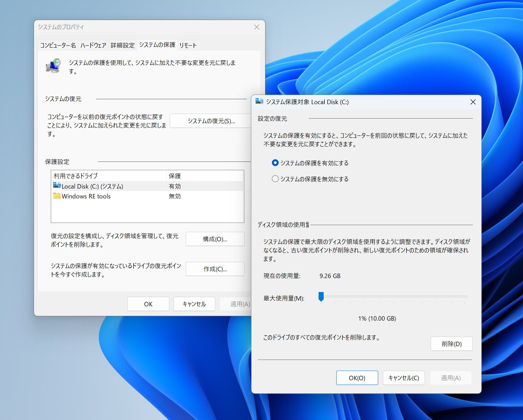Create a restore point with 作成(C)

215,269
